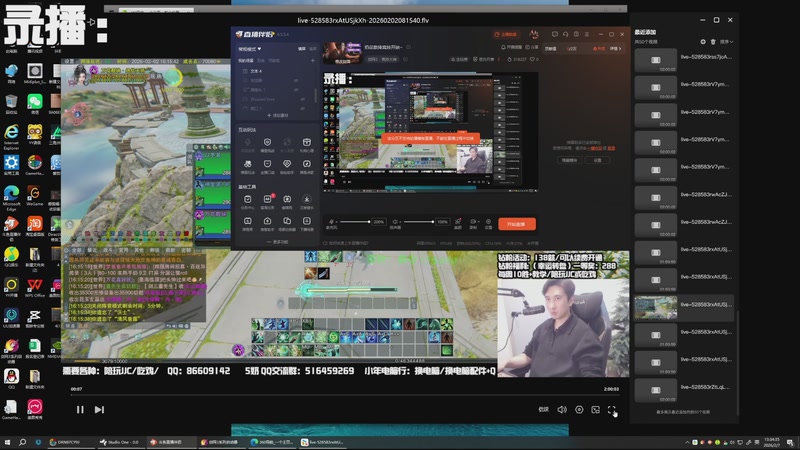Viewport: 800px width, 450px height.
Task: Select playlist item live-528583rZtLqL
Action: click(684, 390)
